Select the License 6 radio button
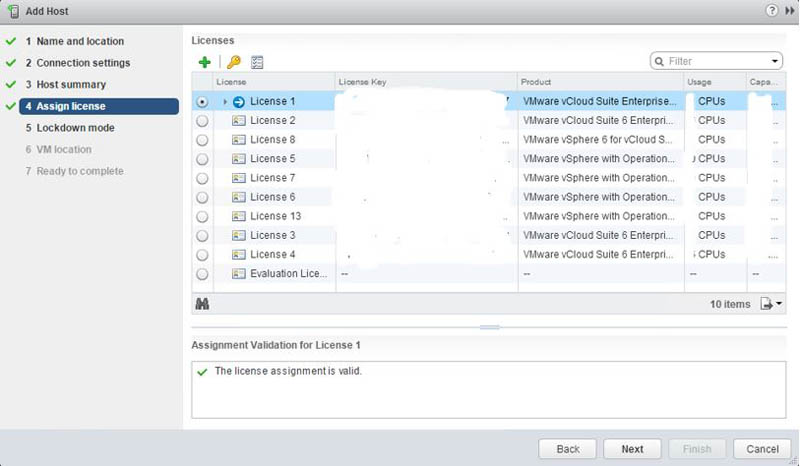Viewport: 800px width, 466px height. point(202,198)
